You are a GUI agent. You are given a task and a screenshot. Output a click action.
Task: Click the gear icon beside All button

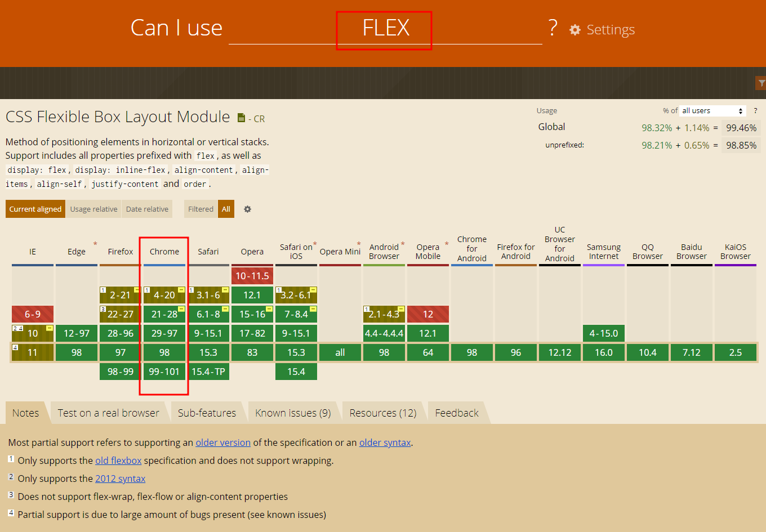pyautogui.click(x=247, y=209)
